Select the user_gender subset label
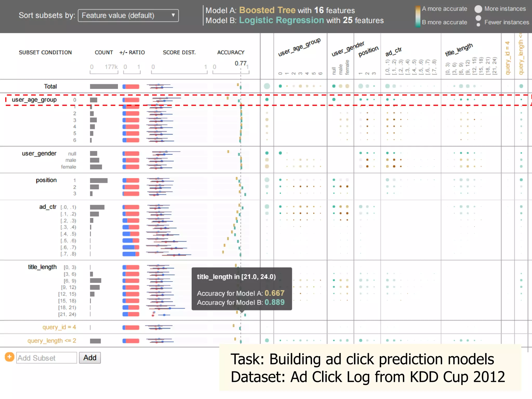Screen dimensions: 532x399 coord(39,154)
